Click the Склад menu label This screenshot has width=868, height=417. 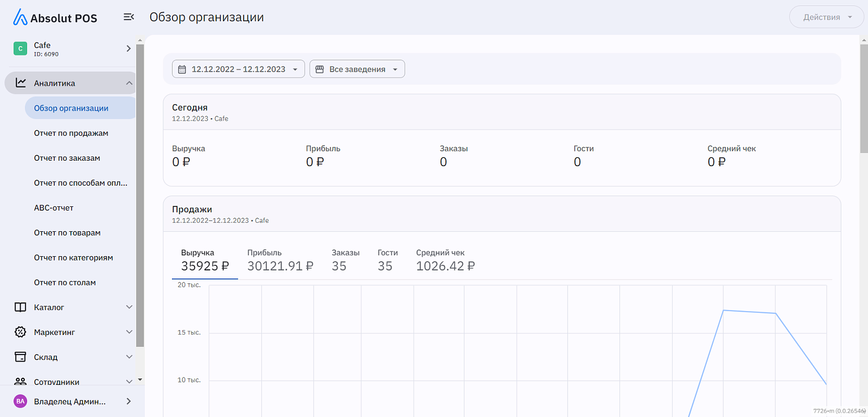pos(46,357)
